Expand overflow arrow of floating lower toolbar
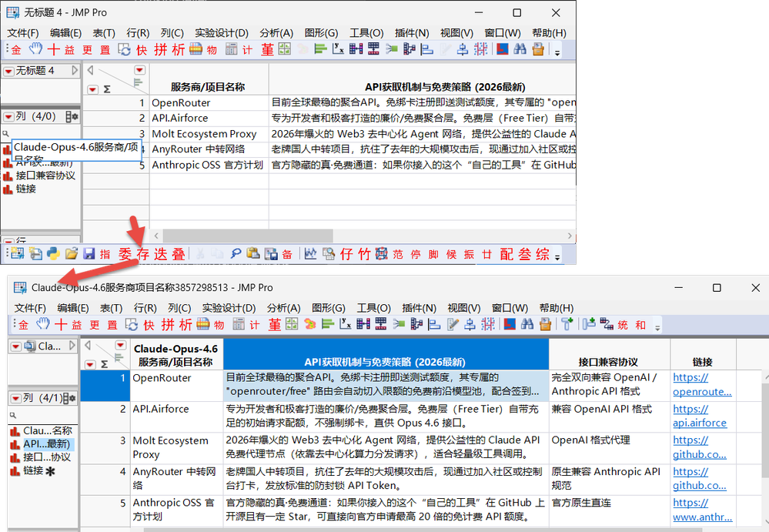 (557, 256)
